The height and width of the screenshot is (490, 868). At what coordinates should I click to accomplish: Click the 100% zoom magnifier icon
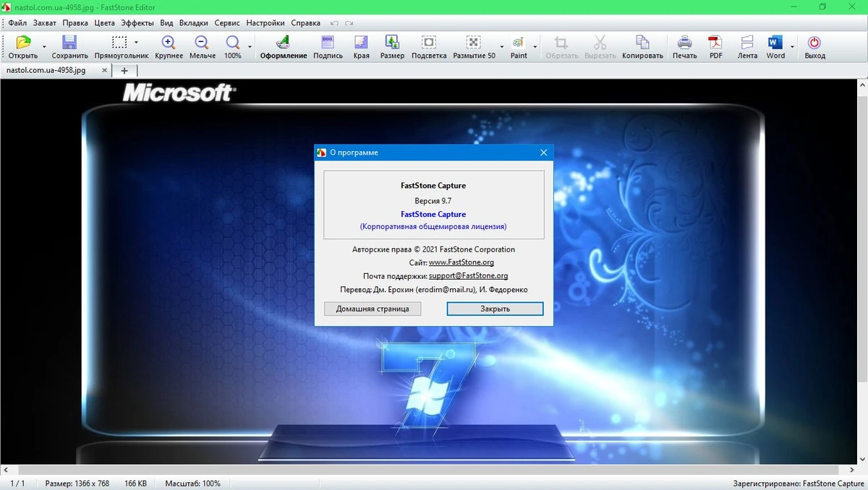[x=233, y=43]
